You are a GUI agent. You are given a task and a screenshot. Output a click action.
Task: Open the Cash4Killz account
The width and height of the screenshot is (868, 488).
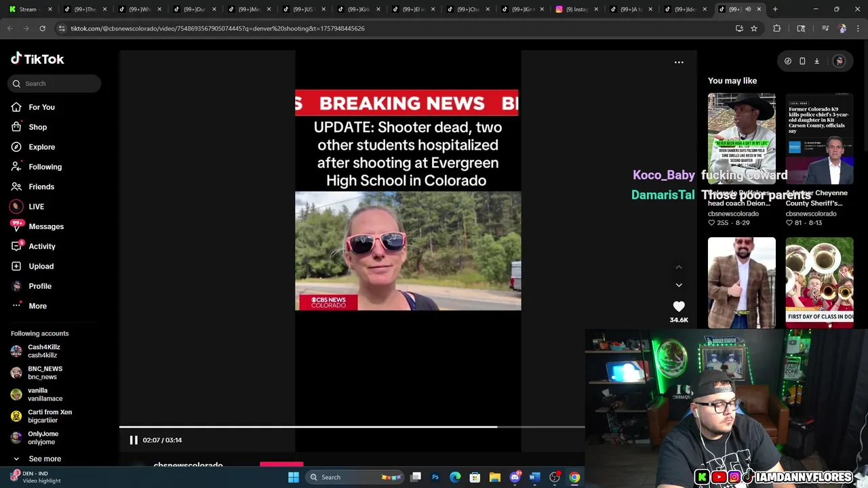tap(43, 351)
